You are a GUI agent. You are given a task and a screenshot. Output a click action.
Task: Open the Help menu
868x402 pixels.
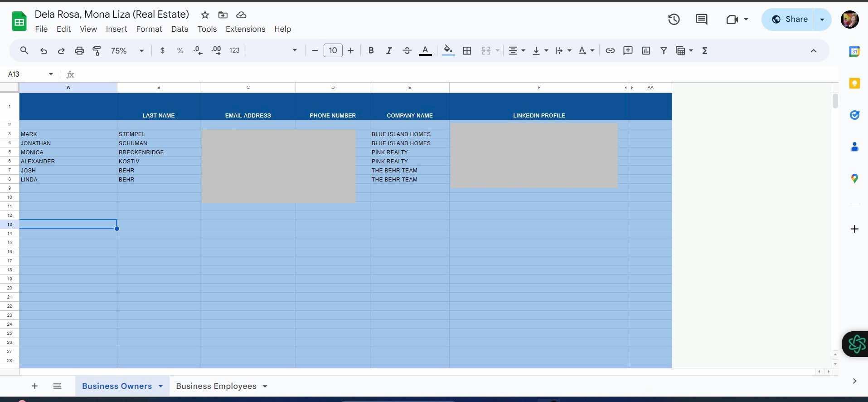[x=282, y=29]
